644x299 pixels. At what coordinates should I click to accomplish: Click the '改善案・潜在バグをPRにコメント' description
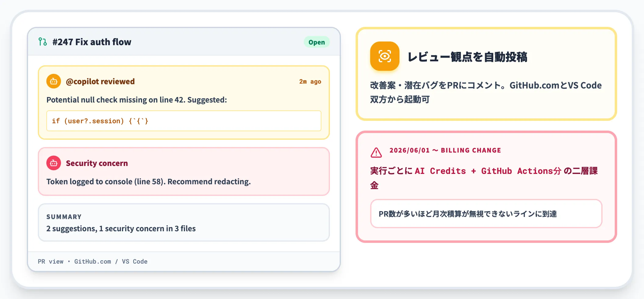(486, 92)
